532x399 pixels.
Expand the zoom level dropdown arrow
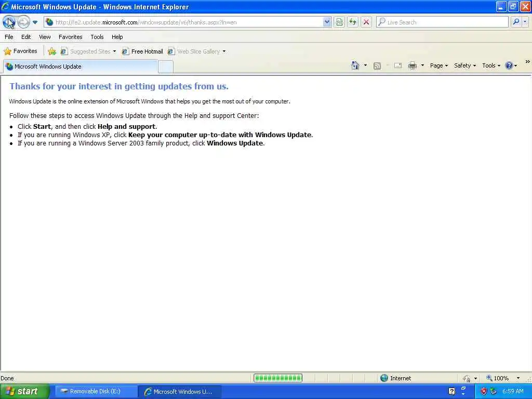(x=518, y=378)
